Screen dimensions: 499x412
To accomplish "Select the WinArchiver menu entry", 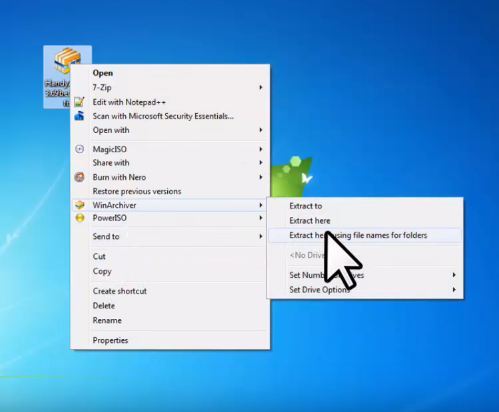I will tap(170, 205).
